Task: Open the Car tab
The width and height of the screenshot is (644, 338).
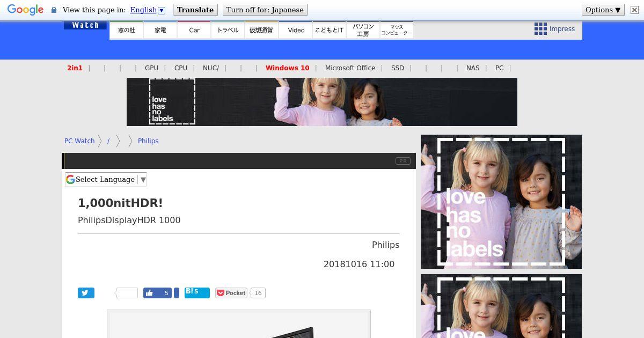Action: pyautogui.click(x=194, y=30)
